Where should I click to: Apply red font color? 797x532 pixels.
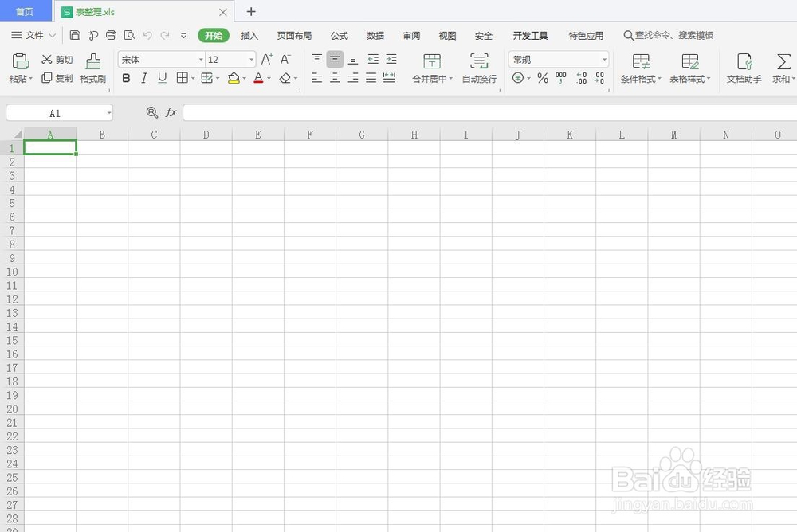(x=258, y=78)
